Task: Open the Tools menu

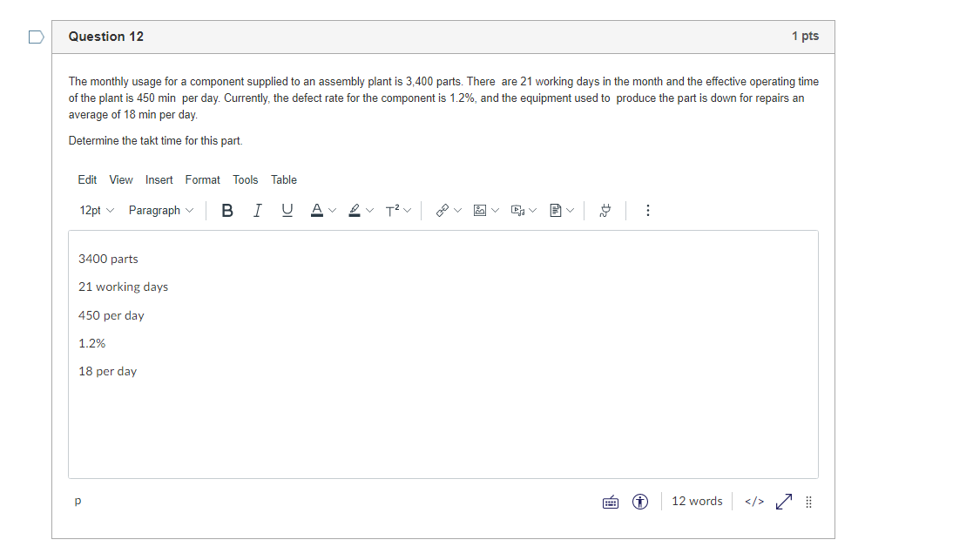Action: 245,180
